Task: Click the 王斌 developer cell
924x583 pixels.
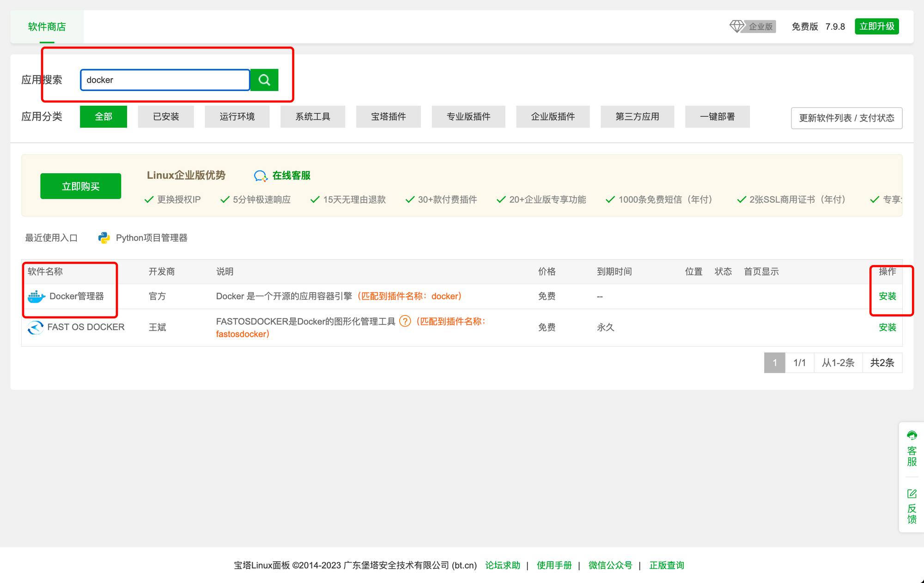Action: pos(158,328)
